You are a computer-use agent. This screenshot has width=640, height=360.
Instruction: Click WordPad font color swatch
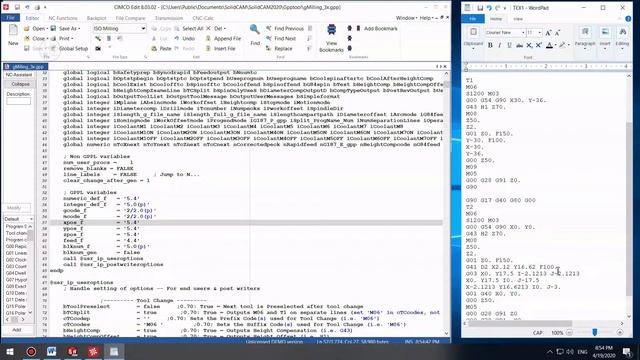point(549,45)
